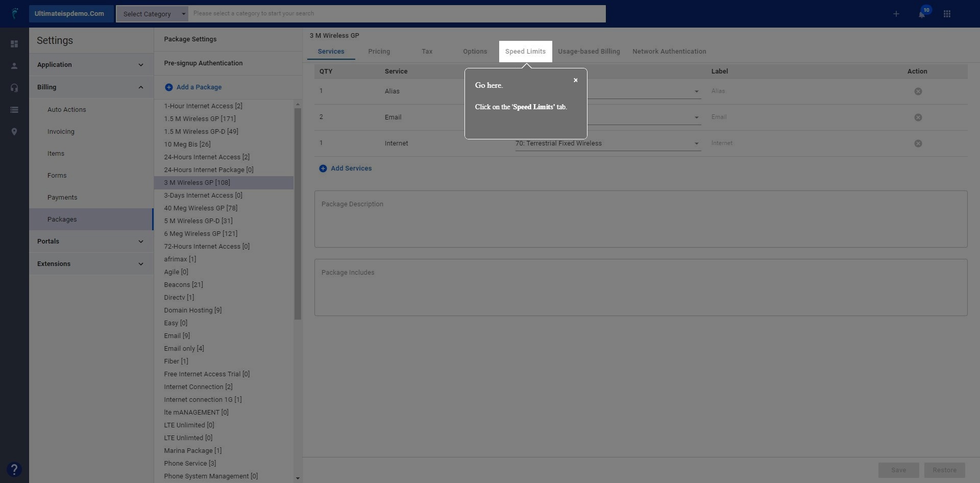The width and height of the screenshot is (980, 483).
Task: Switch to the Tax tab
Action: (427, 52)
